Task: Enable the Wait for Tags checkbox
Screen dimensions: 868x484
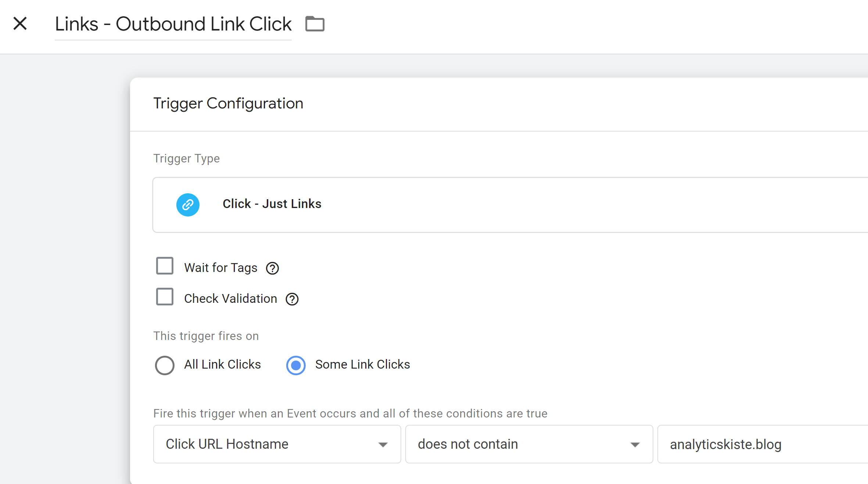Action: coord(165,266)
